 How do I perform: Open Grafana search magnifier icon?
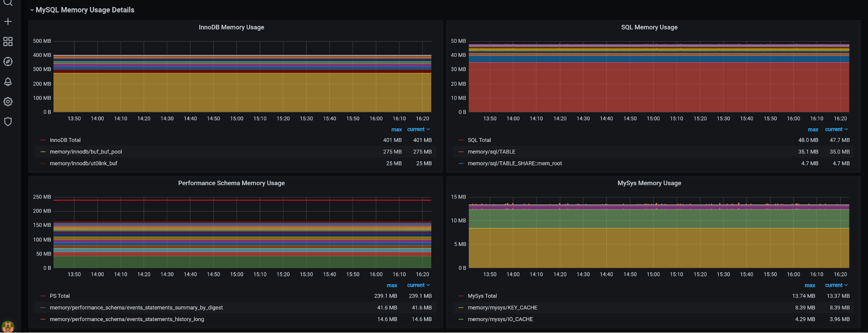click(x=8, y=3)
